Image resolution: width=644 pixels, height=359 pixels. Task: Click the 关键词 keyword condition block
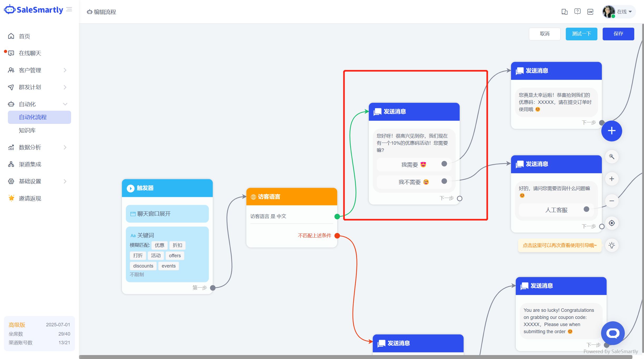pos(167,254)
